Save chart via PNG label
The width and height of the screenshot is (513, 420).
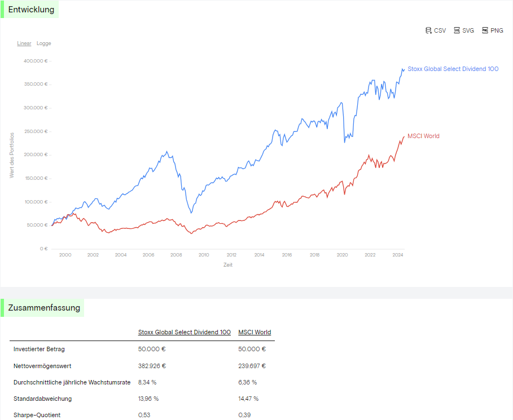tap(497, 30)
